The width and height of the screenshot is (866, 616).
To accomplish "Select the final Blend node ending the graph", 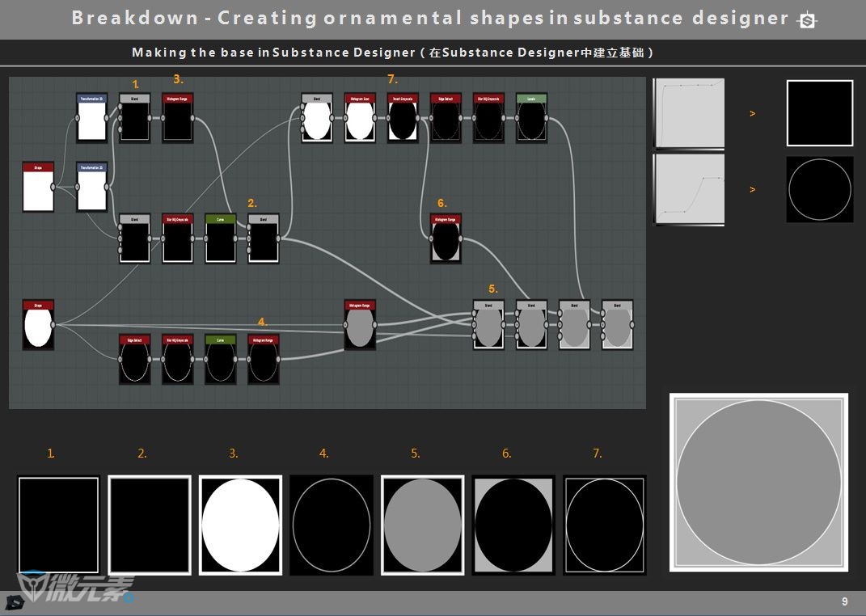I will point(618,324).
